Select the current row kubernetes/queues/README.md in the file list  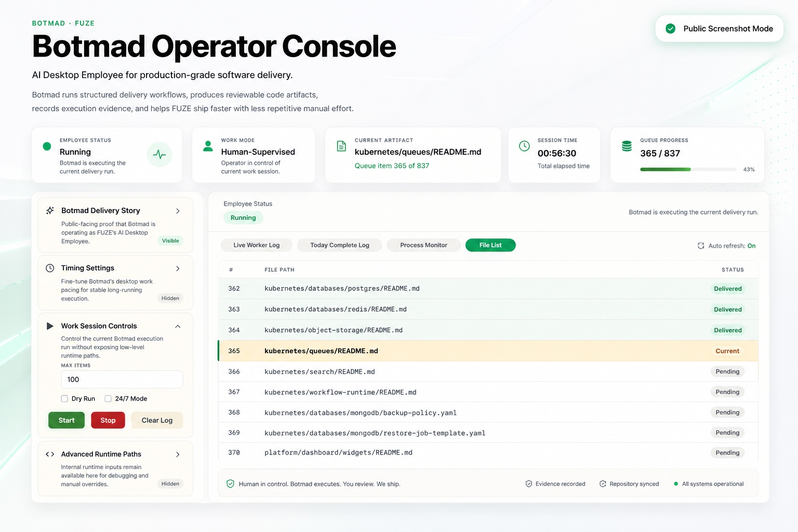pos(488,351)
